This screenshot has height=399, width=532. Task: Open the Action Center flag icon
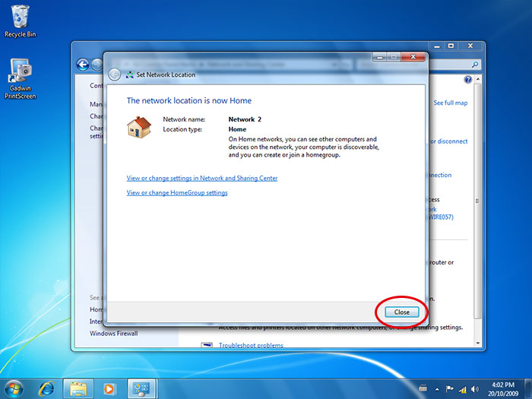(x=450, y=389)
